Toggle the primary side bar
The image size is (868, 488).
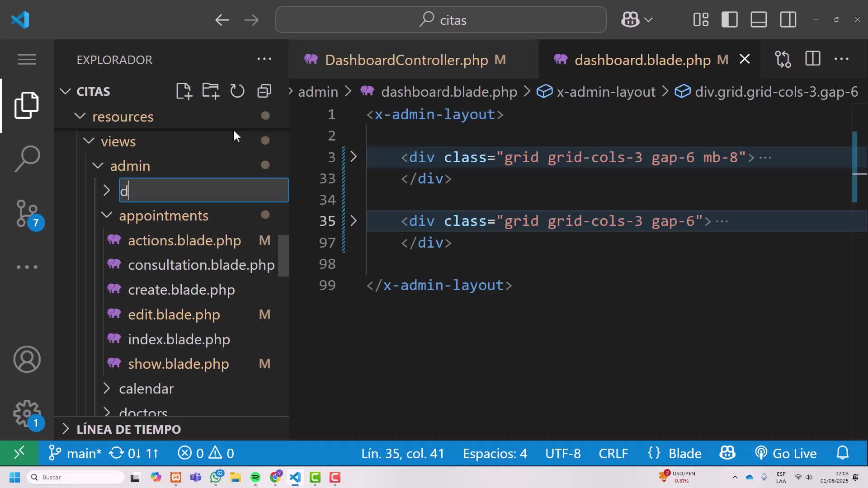(x=730, y=20)
